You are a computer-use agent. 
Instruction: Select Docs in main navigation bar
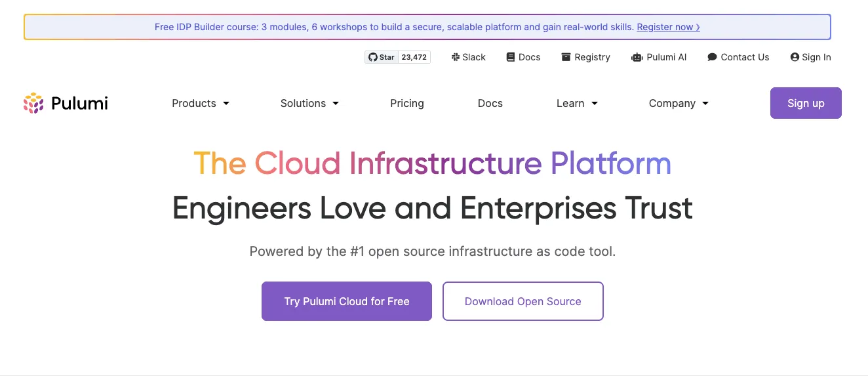pyautogui.click(x=490, y=103)
